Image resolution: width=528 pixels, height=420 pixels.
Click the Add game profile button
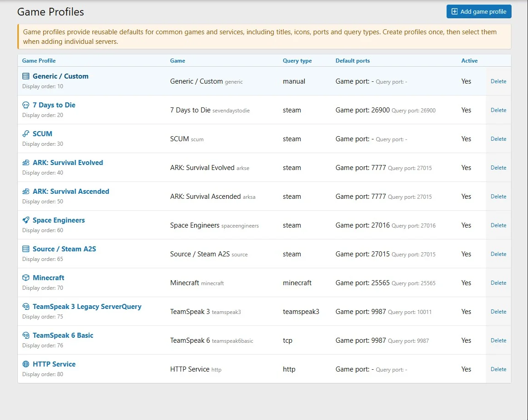tap(479, 11)
